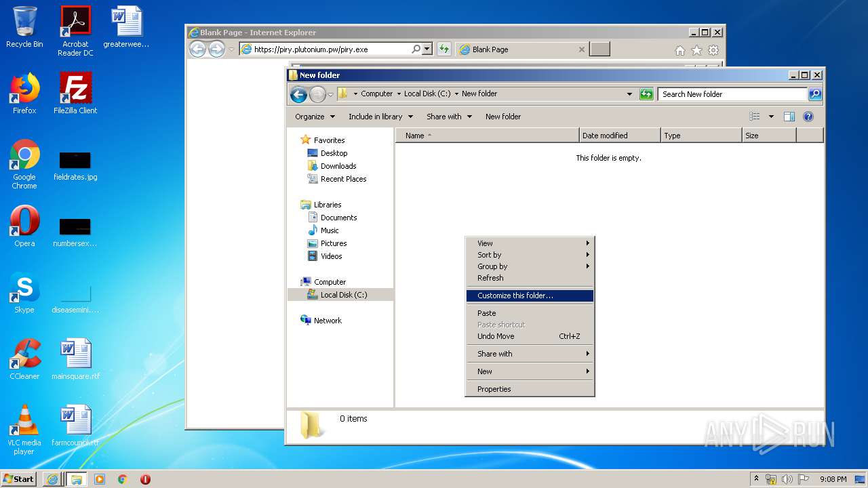Refresh the Explorer address bar

[646, 94]
